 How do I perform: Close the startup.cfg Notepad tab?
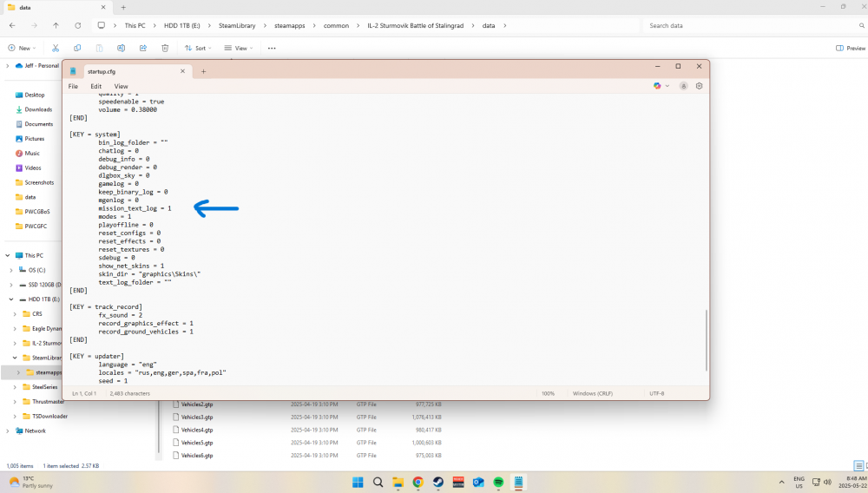182,71
